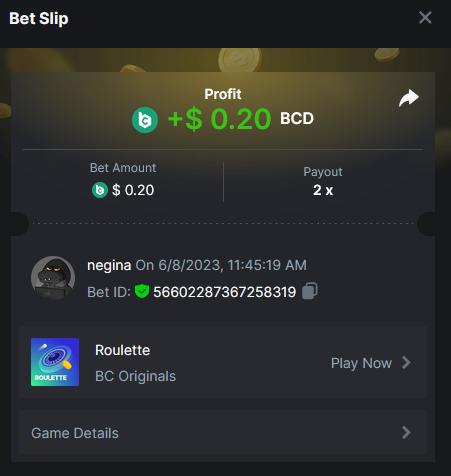
Task: Share this bet slip via arrow icon
Action: pyautogui.click(x=409, y=98)
